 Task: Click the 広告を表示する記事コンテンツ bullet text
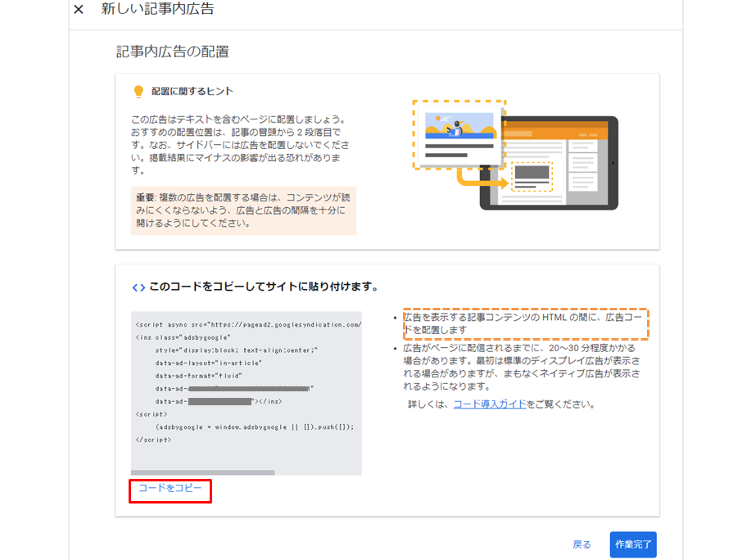point(523,323)
